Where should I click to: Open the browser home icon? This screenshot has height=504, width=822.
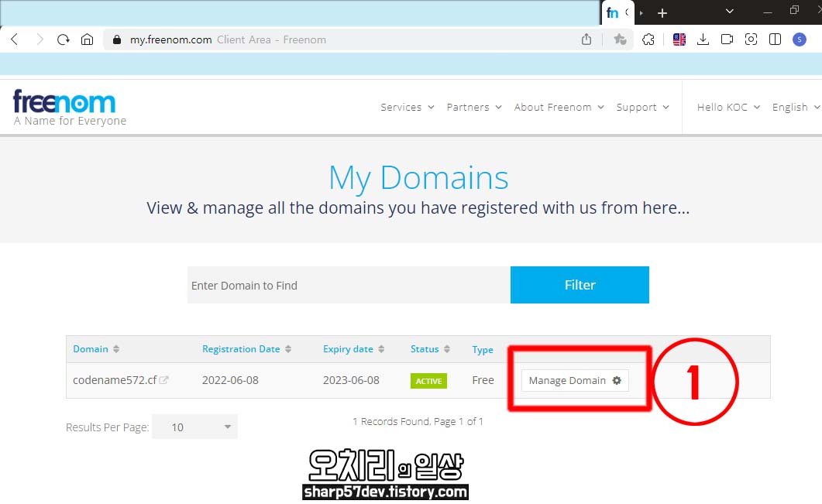click(x=87, y=39)
